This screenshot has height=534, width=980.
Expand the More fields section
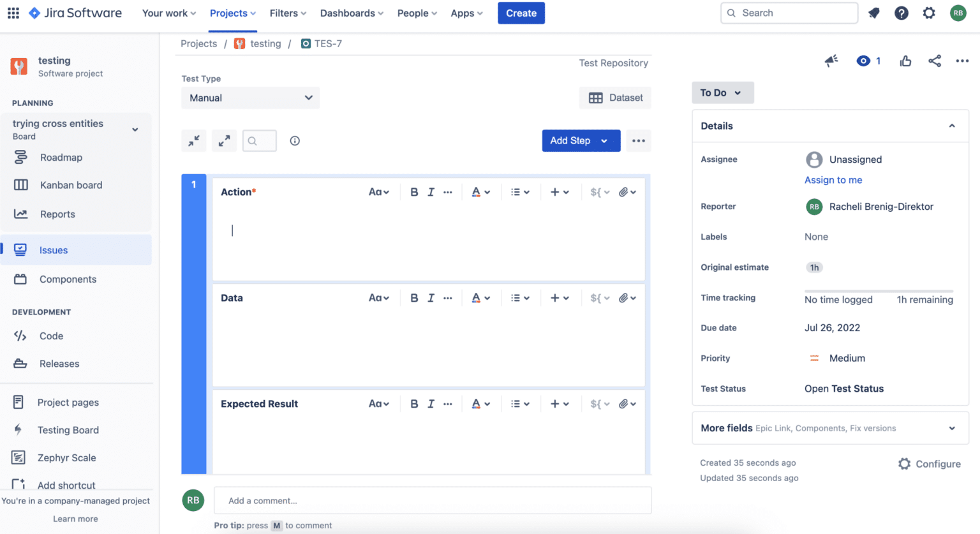pos(952,428)
